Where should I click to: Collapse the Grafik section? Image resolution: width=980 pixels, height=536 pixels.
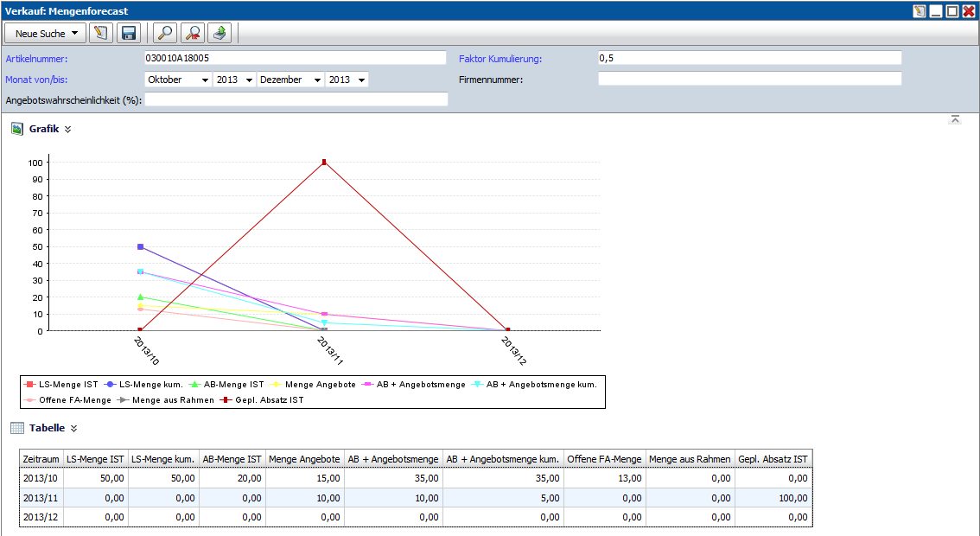pyautogui.click(x=68, y=129)
